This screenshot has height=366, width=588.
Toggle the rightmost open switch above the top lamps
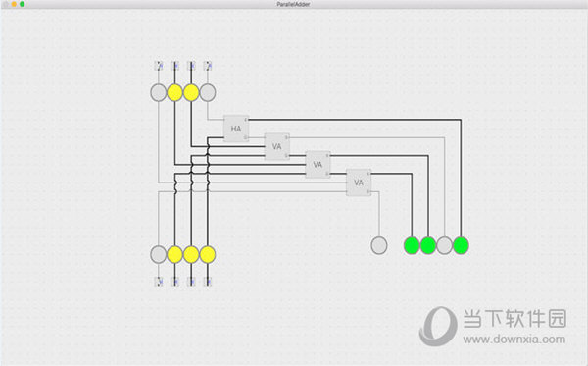pyautogui.click(x=208, y=66)
